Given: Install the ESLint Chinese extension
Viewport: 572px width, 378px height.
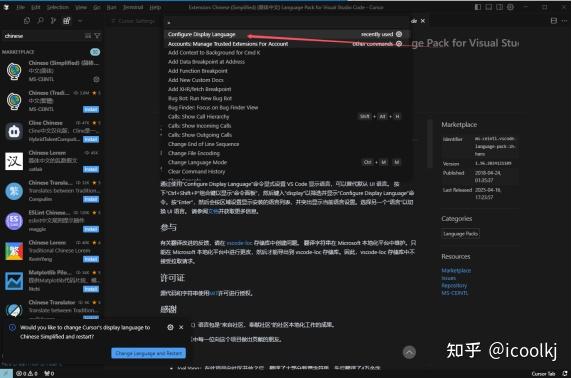Looking at the screenshot, I should coord(91,229).
